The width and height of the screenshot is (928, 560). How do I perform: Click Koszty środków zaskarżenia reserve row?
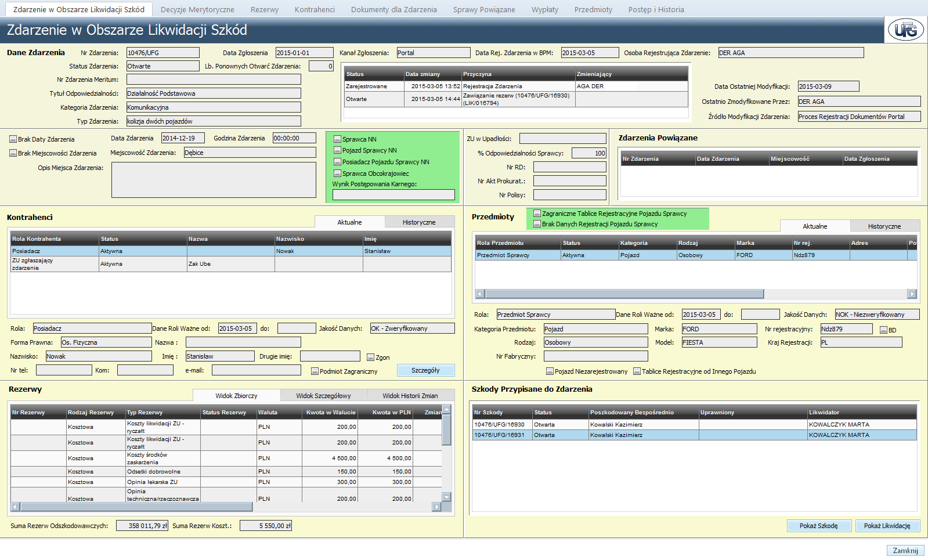point(226,458)
